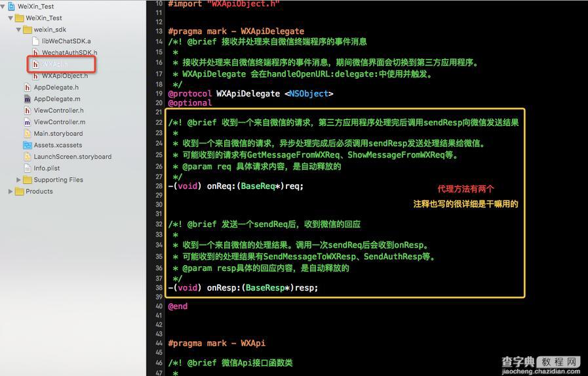Click 'BaseReq' type in onReq method
Viewport: 588px width, 376px height.
(x=258, y=186)
